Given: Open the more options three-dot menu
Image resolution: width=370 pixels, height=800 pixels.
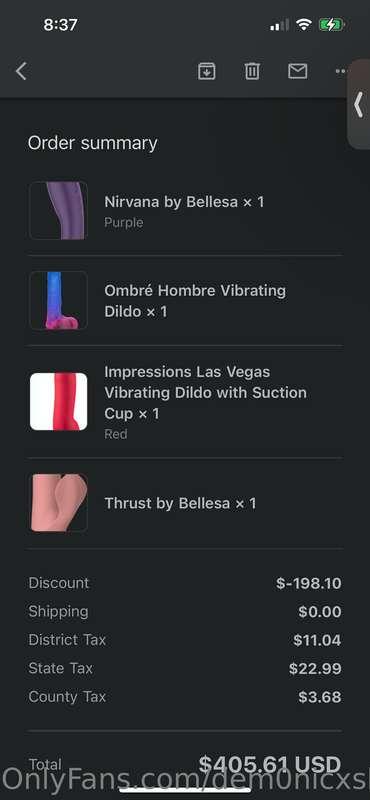Looking at the screenshot, I should click(x=340, y=71).
